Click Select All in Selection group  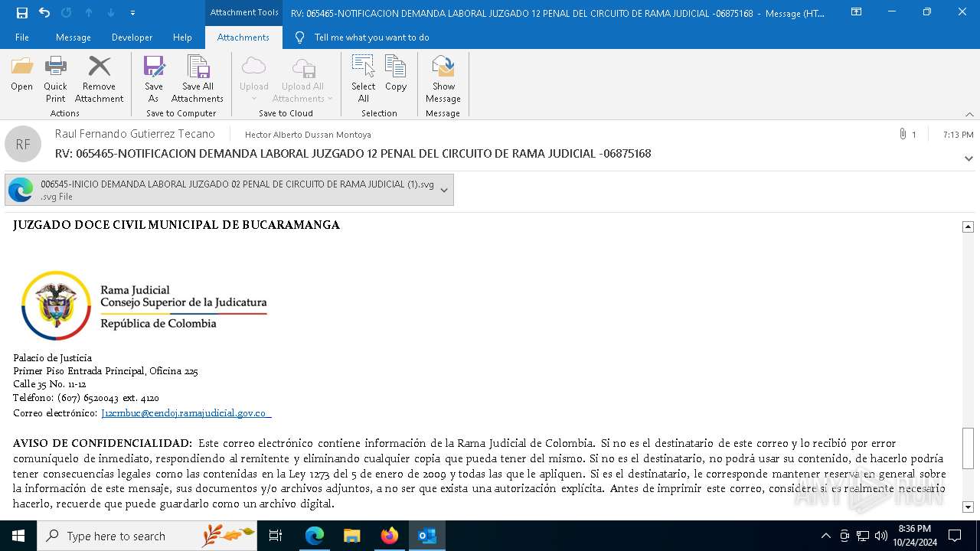click(x=363, y=79)
